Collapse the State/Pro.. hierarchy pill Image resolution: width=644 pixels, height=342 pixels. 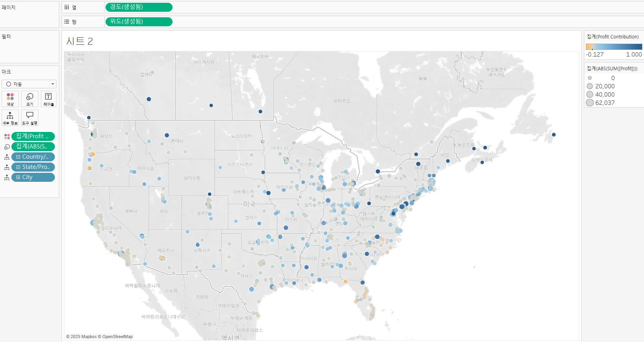click(18, 167)
